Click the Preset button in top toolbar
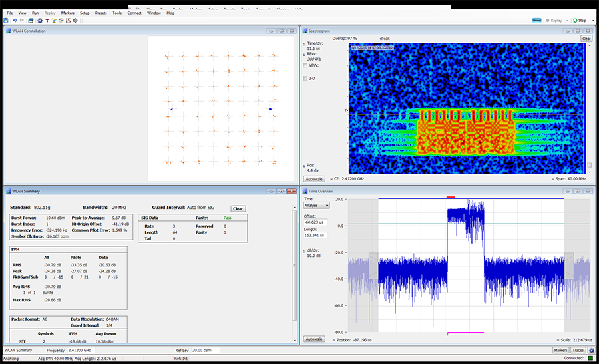The height and width of the screenshot is (364, 599). tap(536, 20)
